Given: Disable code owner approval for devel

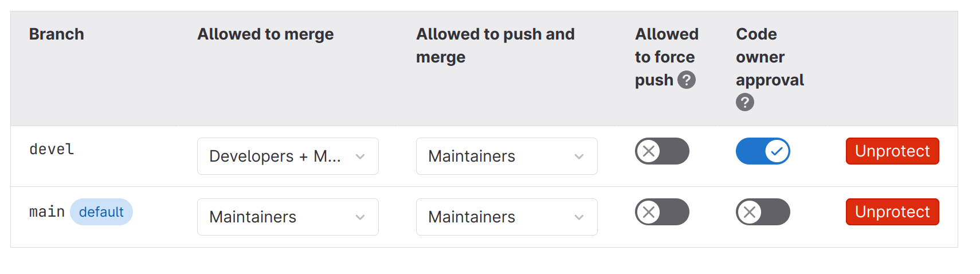Looking at the screenshot, I should click(762, 151).
